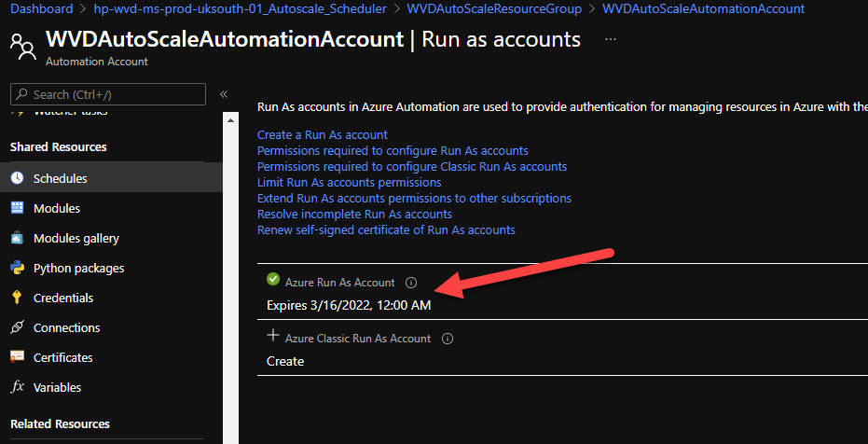Click the Schedules clock icon

[17, 178]
